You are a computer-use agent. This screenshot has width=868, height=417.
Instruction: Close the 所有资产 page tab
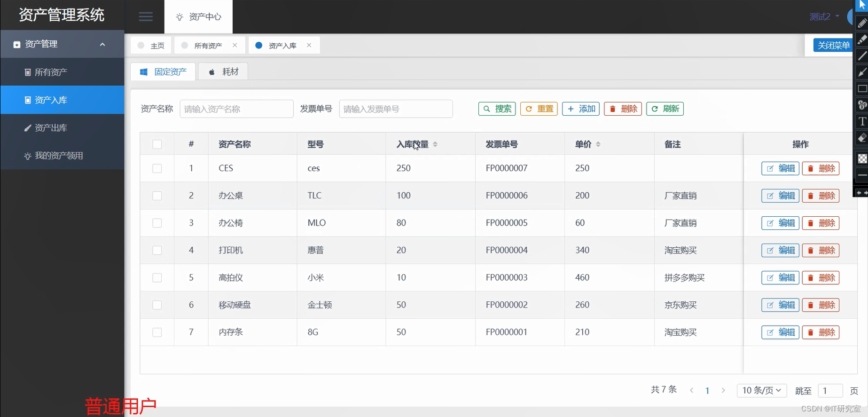pos(235,45)
